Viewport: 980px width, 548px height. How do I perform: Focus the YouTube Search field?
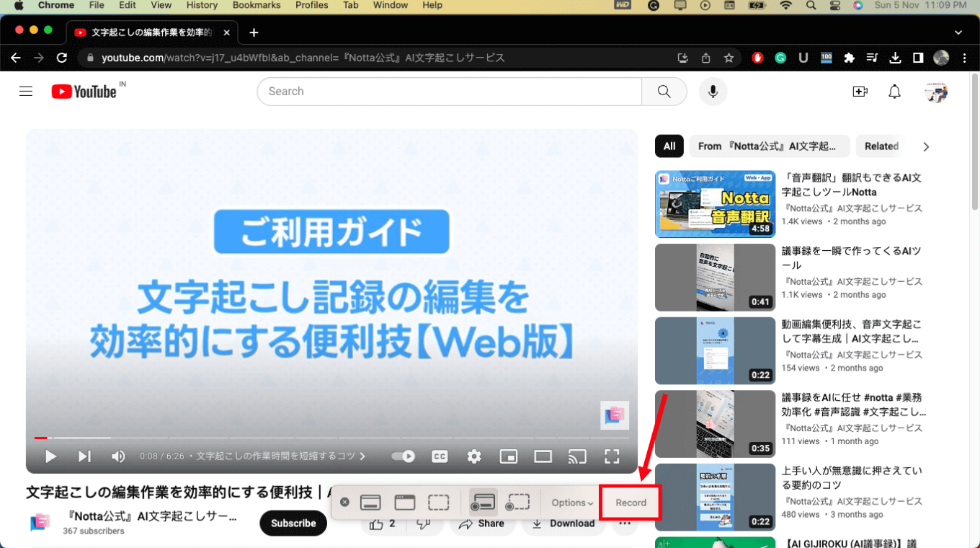[x=449, y=92]
